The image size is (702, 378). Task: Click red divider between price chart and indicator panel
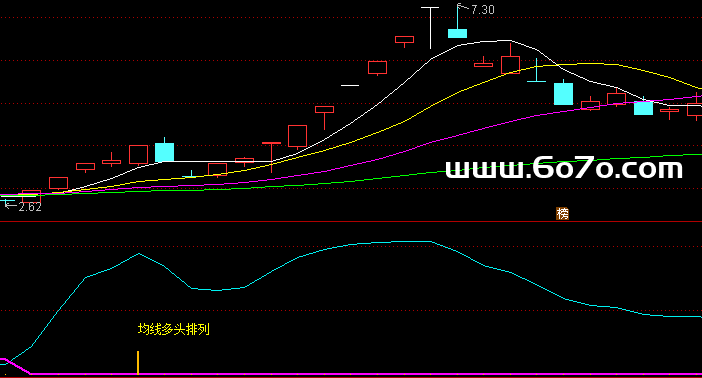pyautogui.click(x=351, y=222)
